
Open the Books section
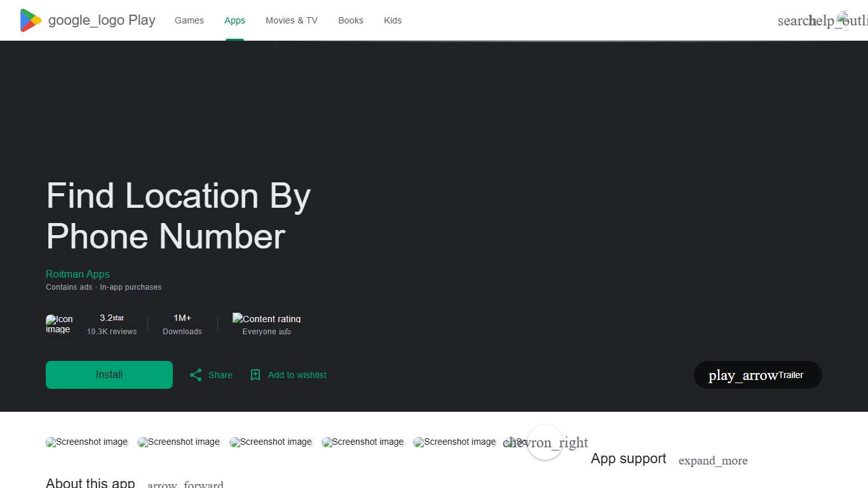[351, 20]
